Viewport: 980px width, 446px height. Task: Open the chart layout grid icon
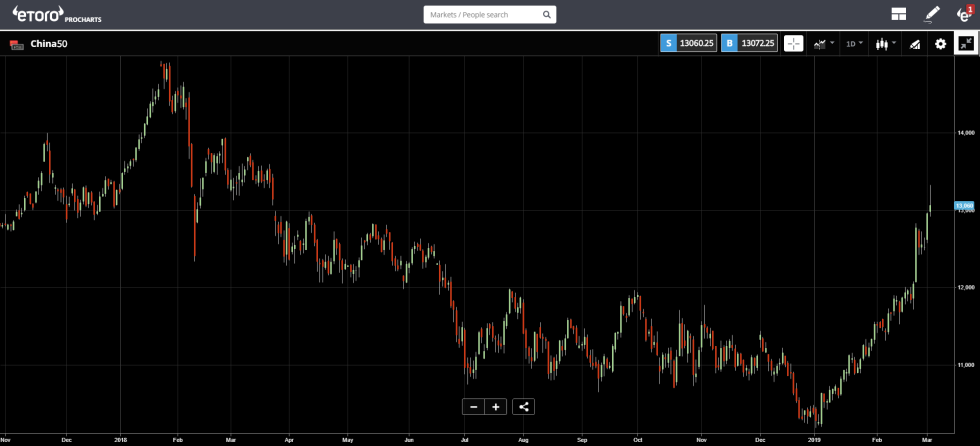tap(898, 14)
